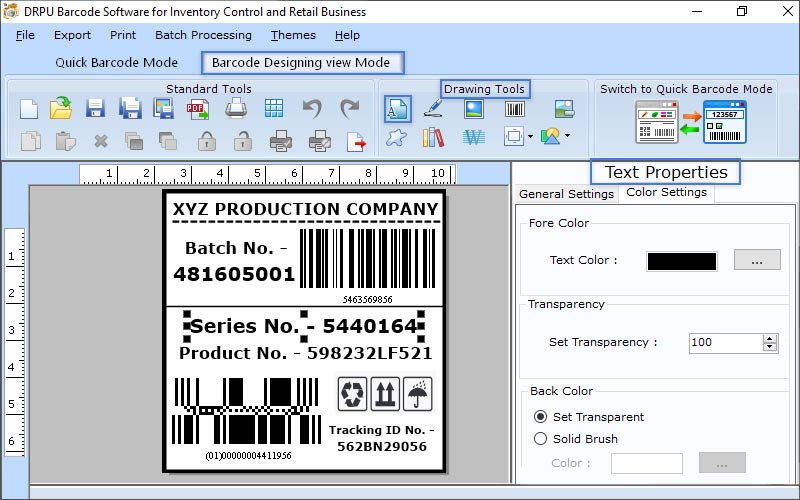Click the Redo arrow icon
The width and height of the screenshot is (800, 500).
(349, 108)
